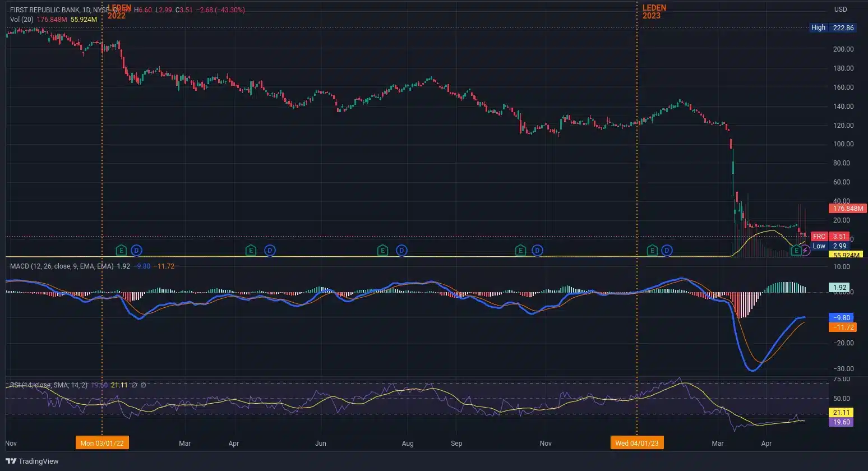Viewport: 868px width, 471px height.
Task: Click the TradingView logo
Action: click(32, 461)
